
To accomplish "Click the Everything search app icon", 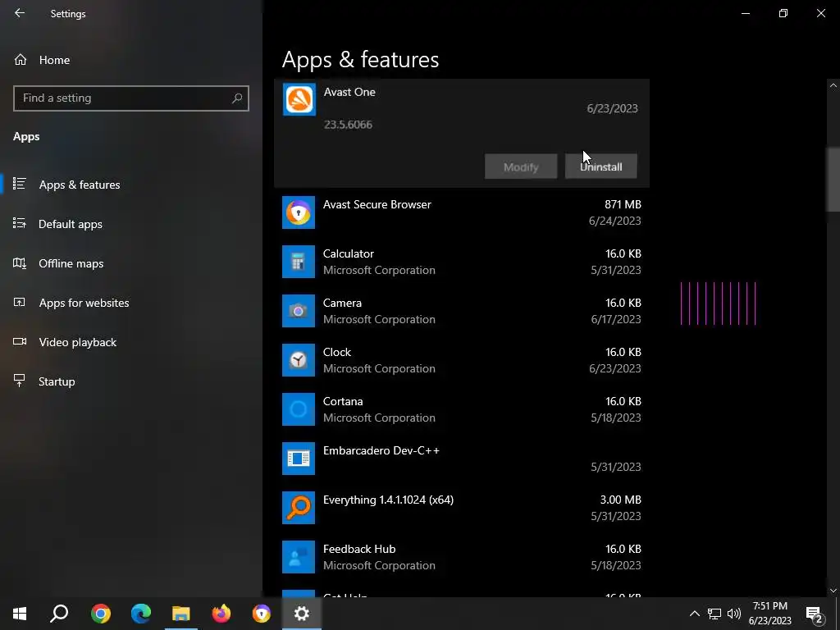I will click(299, 509).
